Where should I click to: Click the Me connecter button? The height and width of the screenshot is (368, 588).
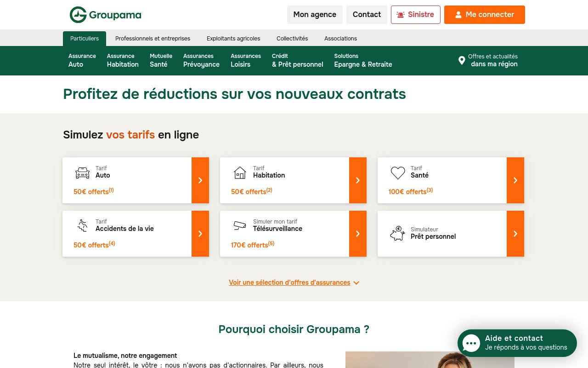pyautogui.click(x=485, y=15)
